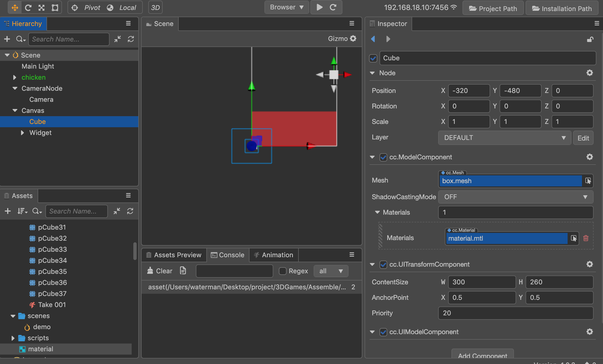Select the scale transform tool
The width and height of the screenshot is (603, 364).
41,7
